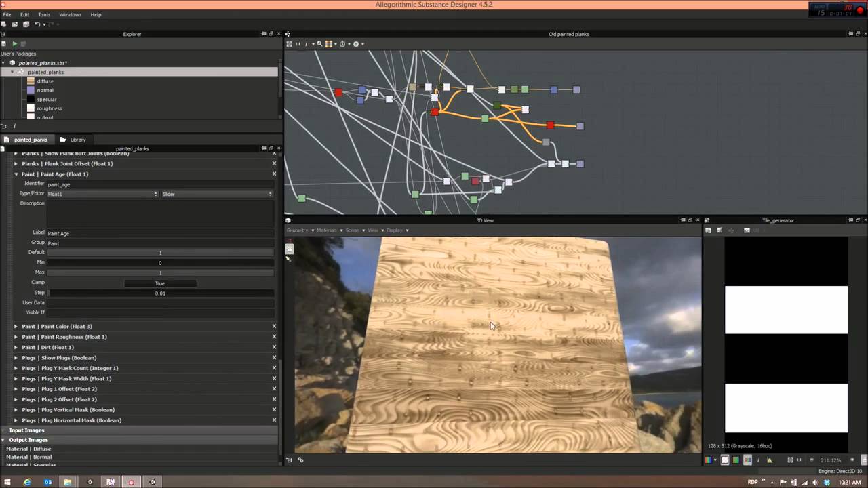Click the volume icon in system tray

(x=815, y=482)
